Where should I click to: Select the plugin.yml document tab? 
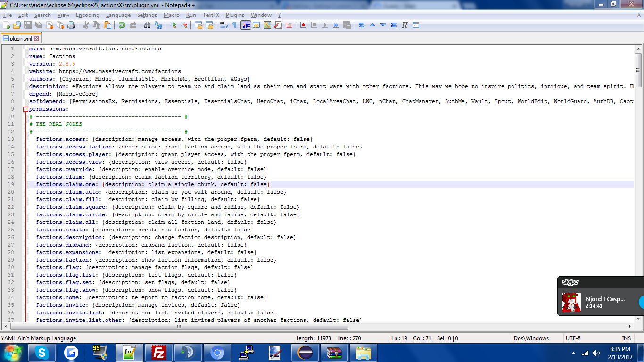point(21,39)
